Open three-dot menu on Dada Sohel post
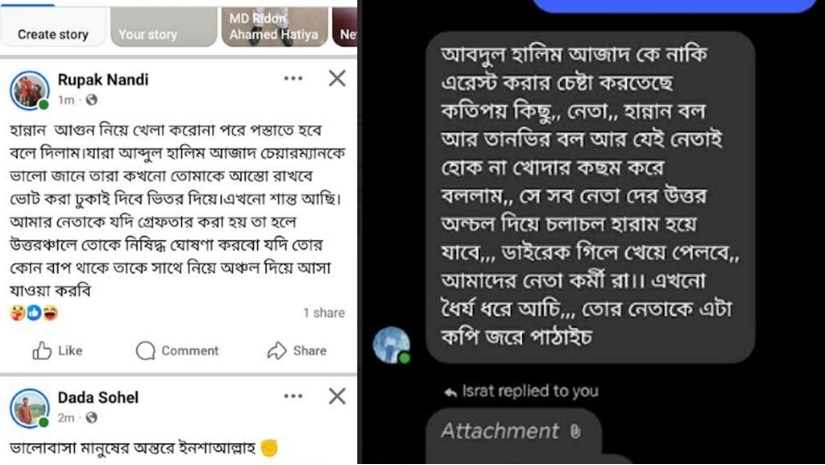The height and width of the screenshot is (465, 825). coord(293,396)
